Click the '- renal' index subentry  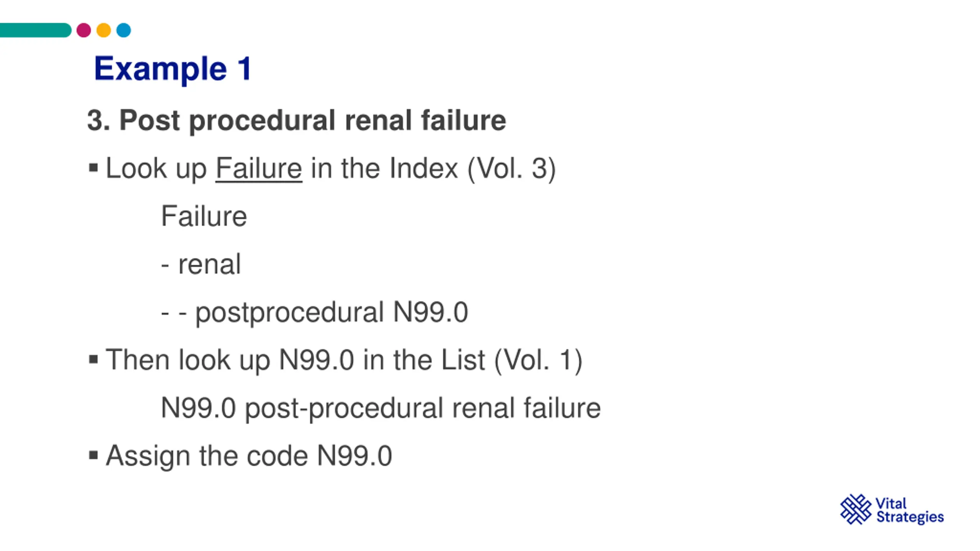[201, 264]
